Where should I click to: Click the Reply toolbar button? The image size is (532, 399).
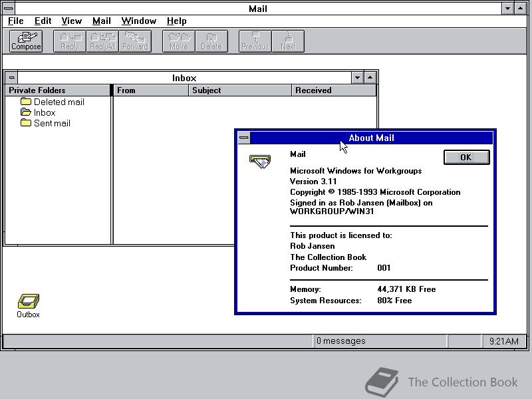[x=70, y=41]
